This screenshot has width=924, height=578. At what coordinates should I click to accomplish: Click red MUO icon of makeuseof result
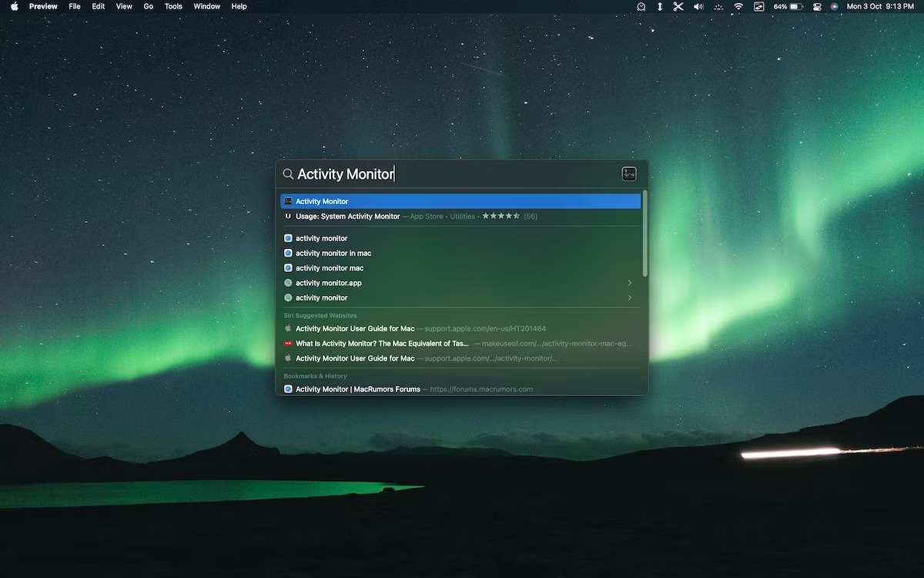click(288, 344)
